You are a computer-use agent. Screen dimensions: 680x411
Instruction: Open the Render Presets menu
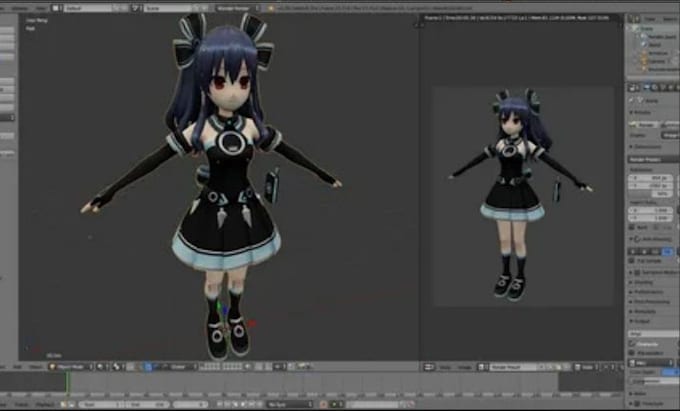pos(654,160)
